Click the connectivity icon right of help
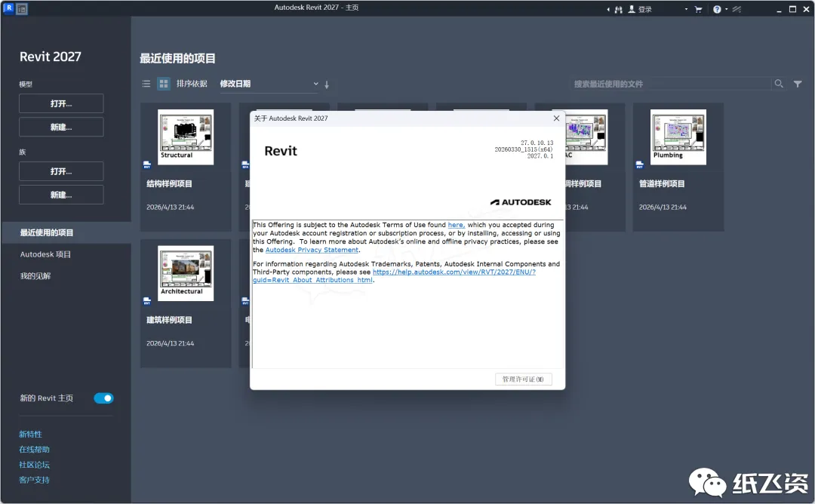 coord(737,9)
